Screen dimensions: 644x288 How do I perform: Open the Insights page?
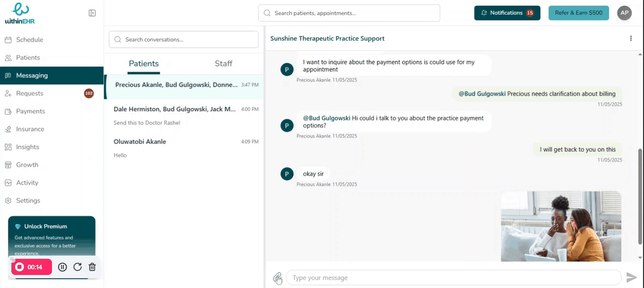coord(27,147)
